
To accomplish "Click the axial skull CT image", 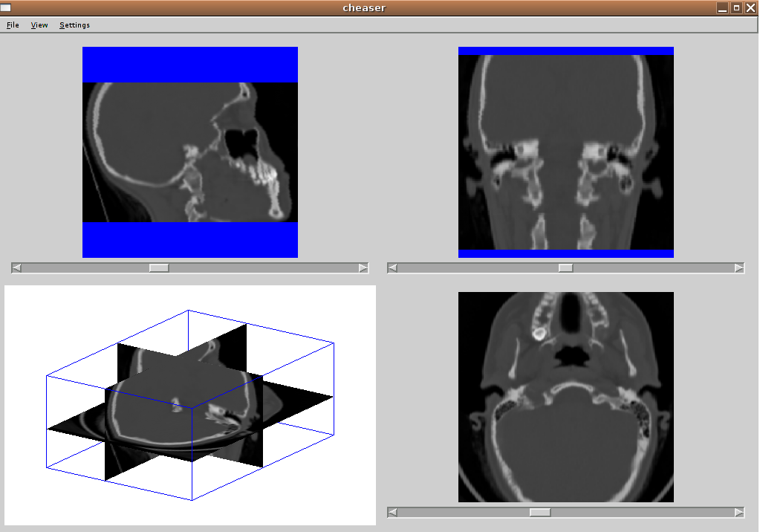I will point(566,397).
